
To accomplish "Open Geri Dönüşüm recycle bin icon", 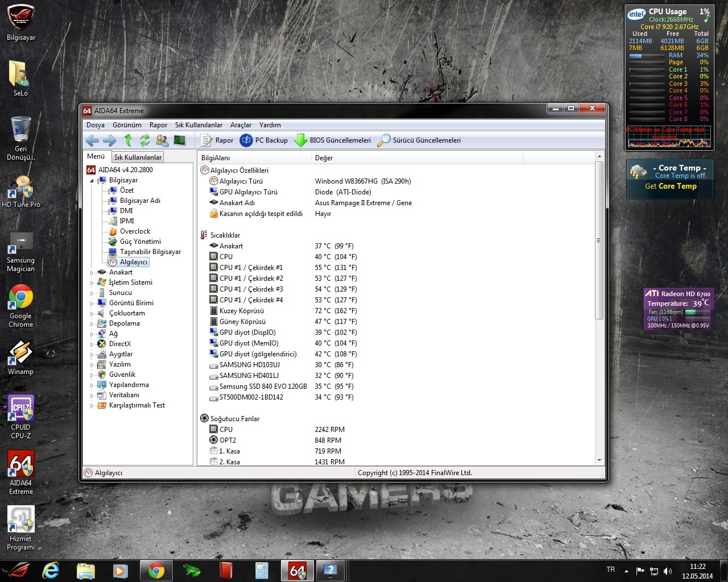I will [21, 139].
